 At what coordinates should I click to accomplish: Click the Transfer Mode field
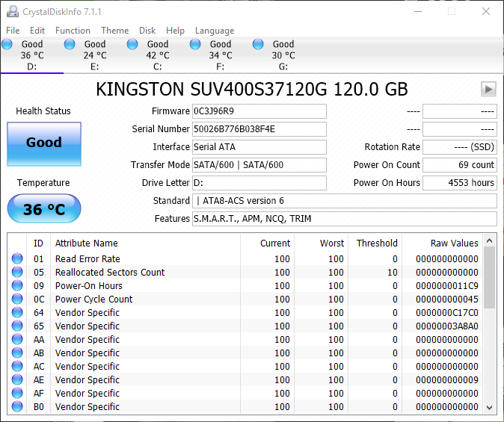pos(259,165)
